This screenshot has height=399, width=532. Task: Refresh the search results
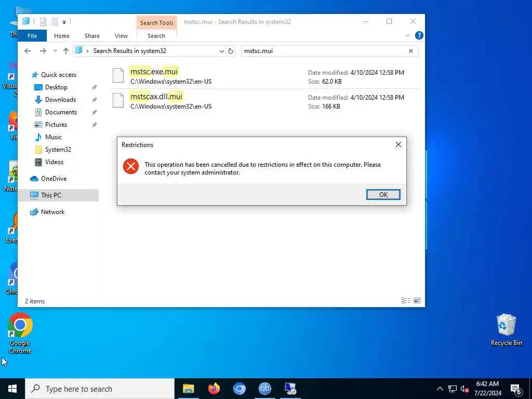231,51
